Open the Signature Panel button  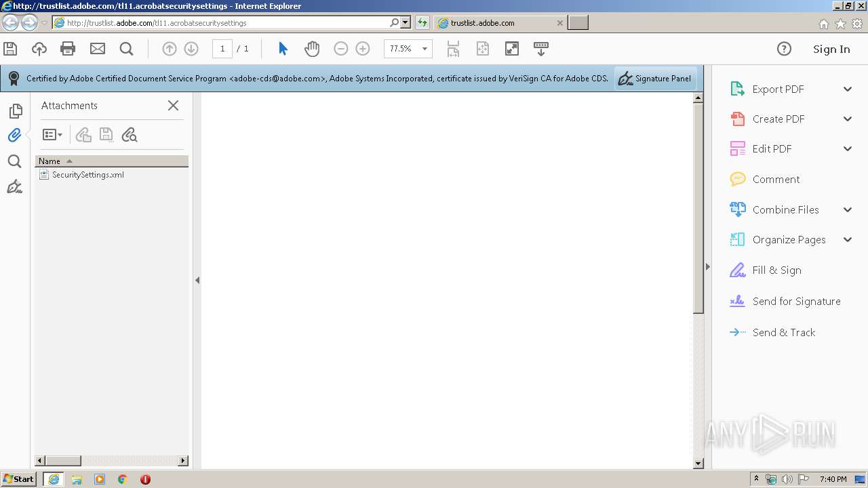[655, 79]
